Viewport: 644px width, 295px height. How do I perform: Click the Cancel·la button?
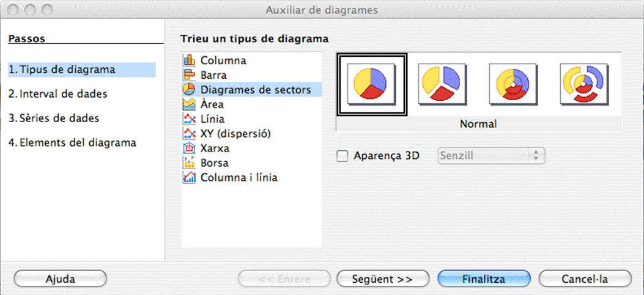[585, 279]
